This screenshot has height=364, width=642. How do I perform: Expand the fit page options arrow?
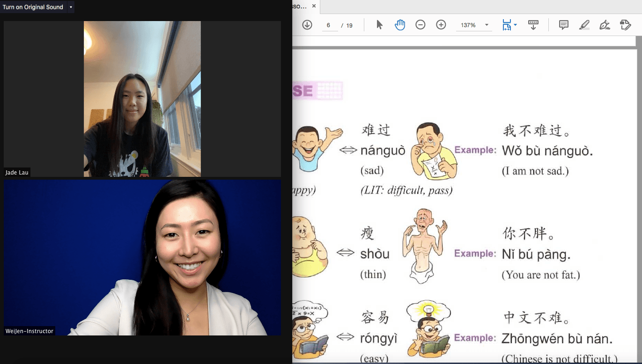coord(516,25)
